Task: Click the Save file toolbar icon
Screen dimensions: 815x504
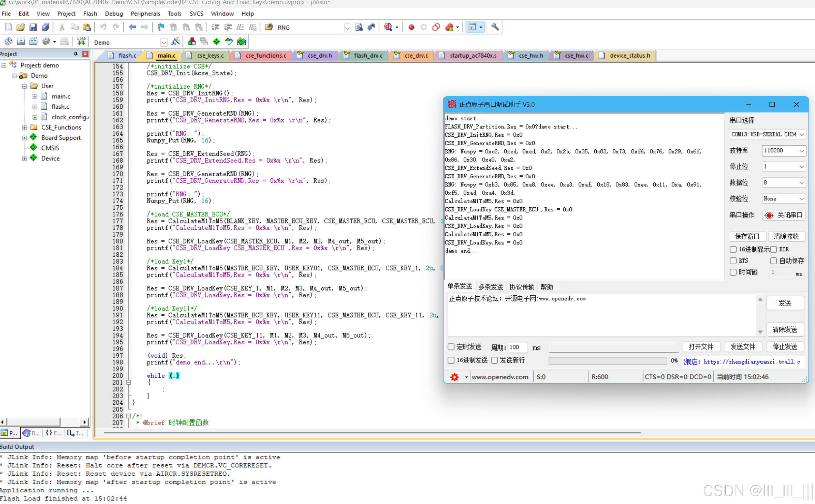Action: (33, 27)
